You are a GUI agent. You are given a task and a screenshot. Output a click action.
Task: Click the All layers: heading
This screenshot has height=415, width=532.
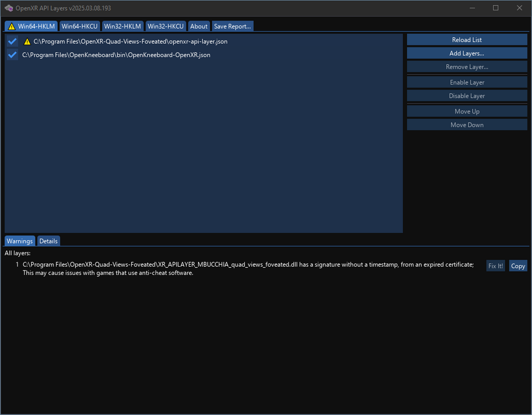tap(17, 253)
